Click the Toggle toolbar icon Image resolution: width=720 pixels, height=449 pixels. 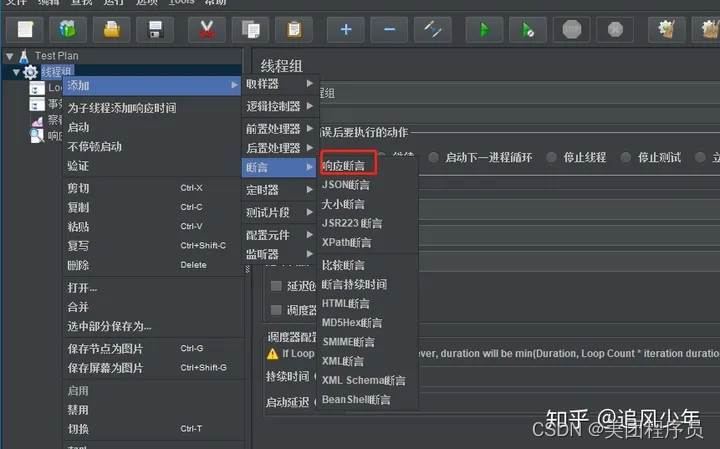(x=433, y=30)
